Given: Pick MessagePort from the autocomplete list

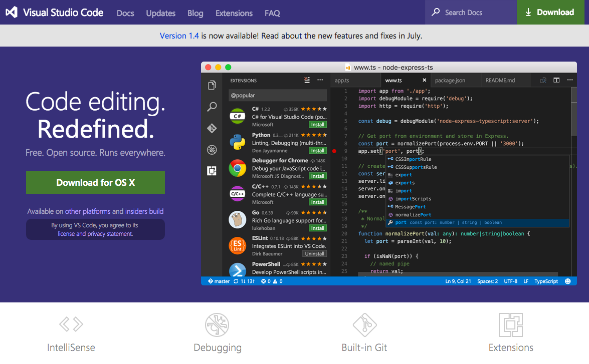Looking at the screenshot, I should [x=477, y=207].
